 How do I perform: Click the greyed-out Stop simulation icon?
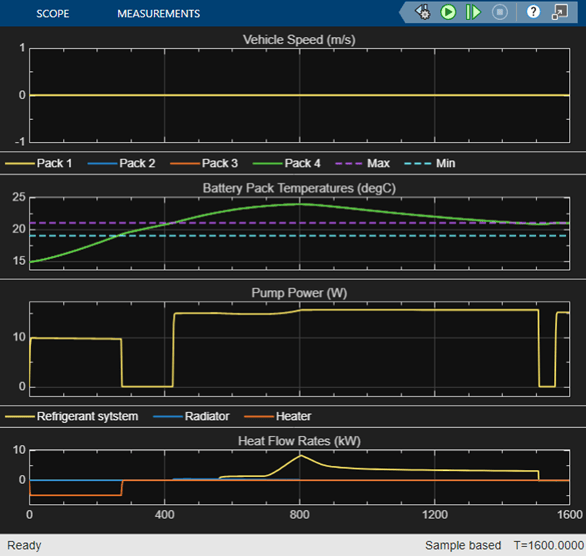point(500,12)
